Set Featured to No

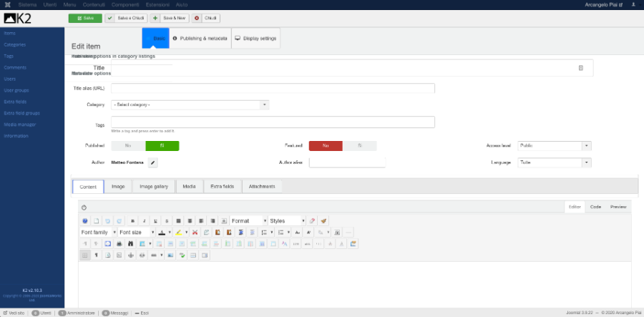coord(326,146)
